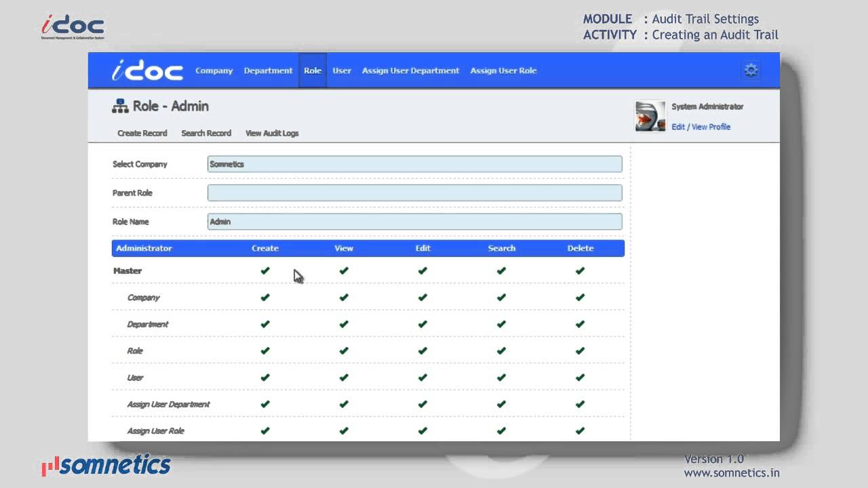Toggle Edit permission for Company
This screenshot has height=488, width=868.
pyautogui.click(x=422, y=297)
